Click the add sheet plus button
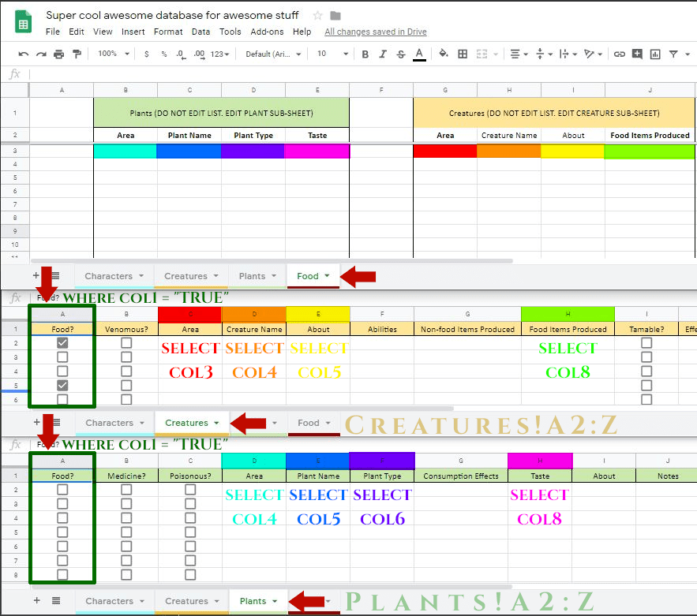 (x=36, y=275)
